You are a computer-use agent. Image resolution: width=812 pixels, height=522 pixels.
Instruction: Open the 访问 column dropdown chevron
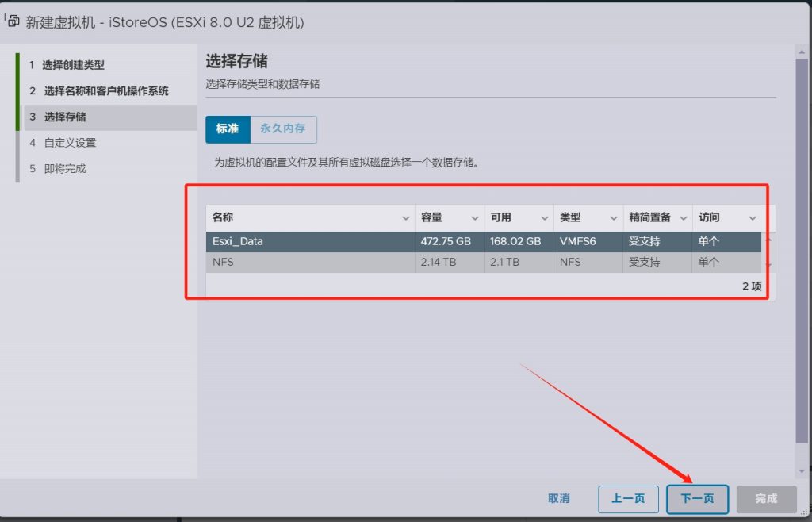(x=753, y=218)
